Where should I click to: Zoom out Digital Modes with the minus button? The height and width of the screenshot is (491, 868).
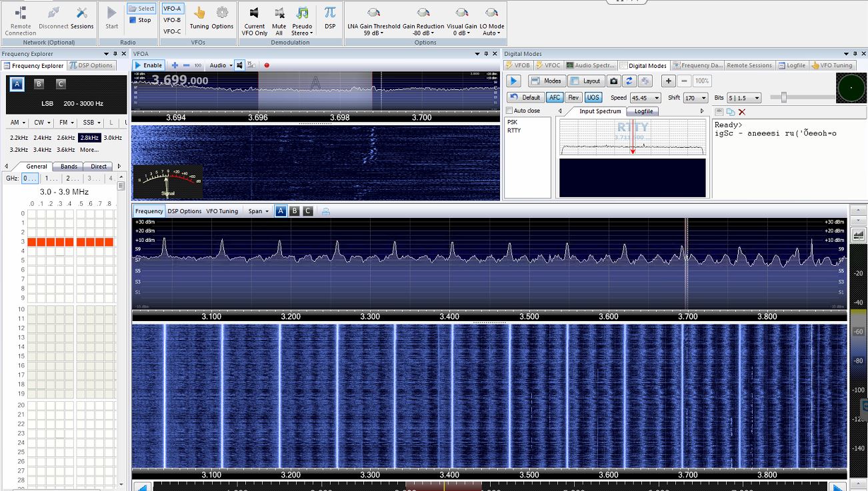point(685,81)
